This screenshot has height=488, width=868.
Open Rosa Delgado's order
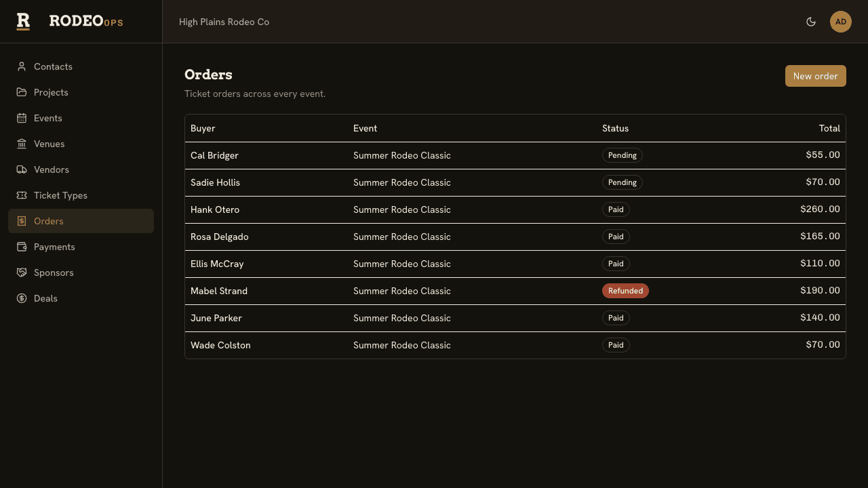(515, 237)
